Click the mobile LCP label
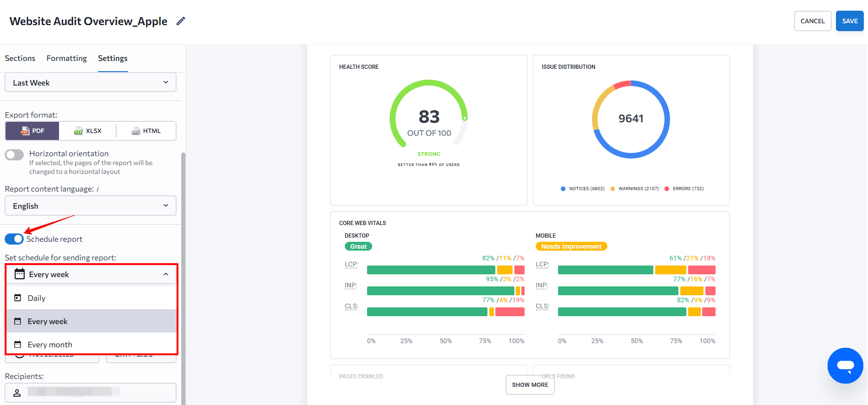 542,265
